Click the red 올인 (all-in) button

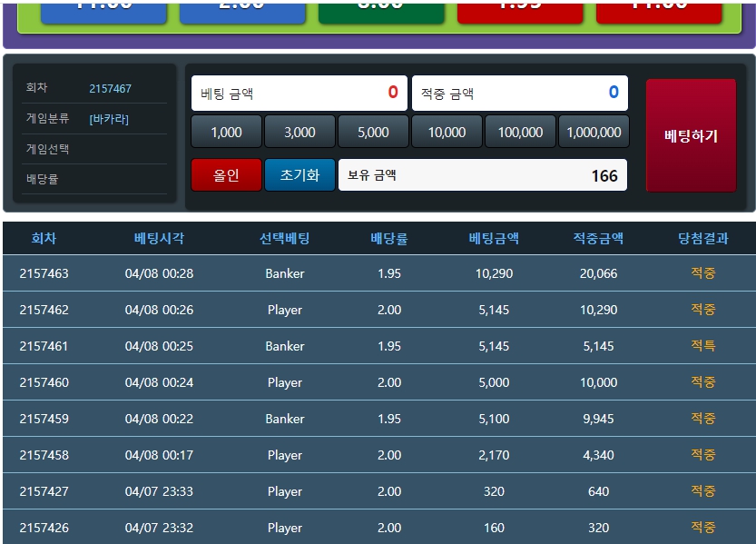coord(226,175)
